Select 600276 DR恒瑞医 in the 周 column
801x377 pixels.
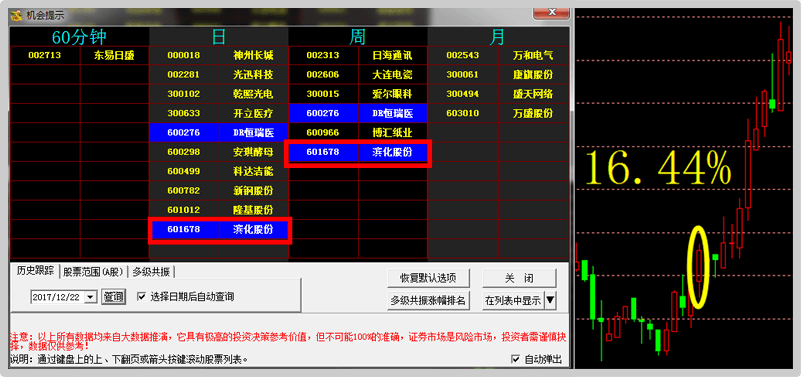point(358,113)
